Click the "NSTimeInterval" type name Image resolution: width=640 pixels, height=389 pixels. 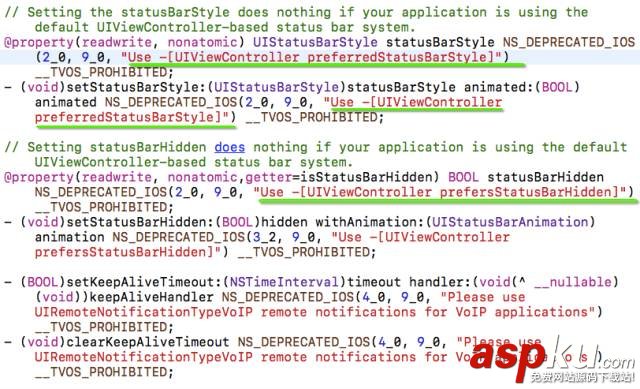pyautogui.click(x=284, y=282)
